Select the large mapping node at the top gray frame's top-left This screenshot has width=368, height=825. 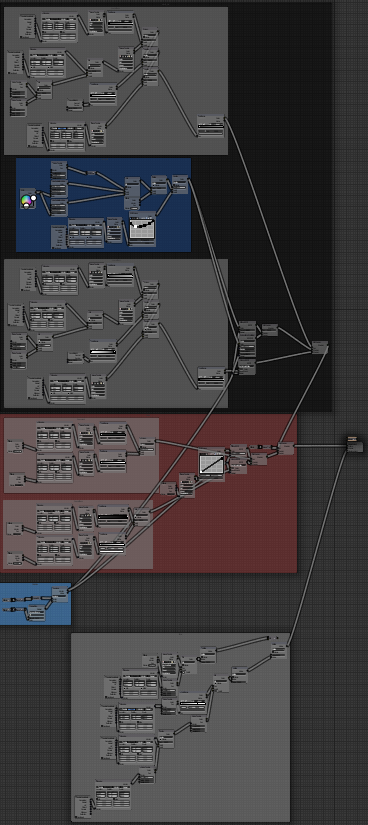[59, 28]
